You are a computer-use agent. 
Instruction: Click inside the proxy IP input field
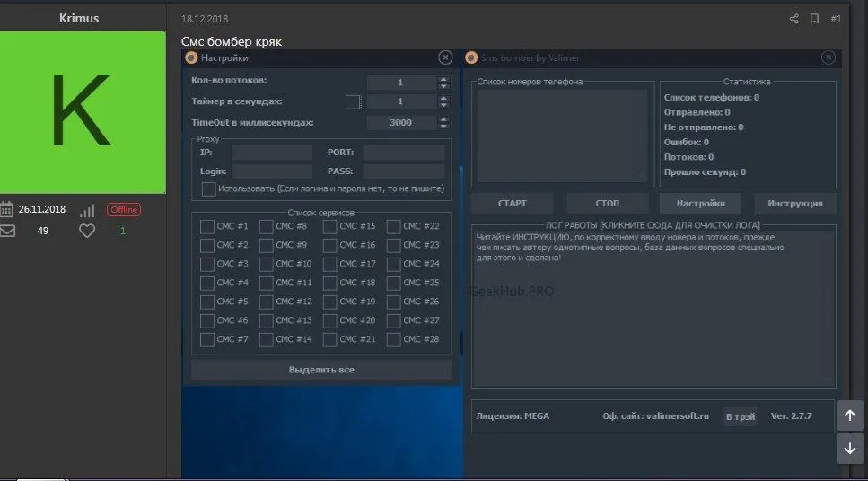point(272,153)
